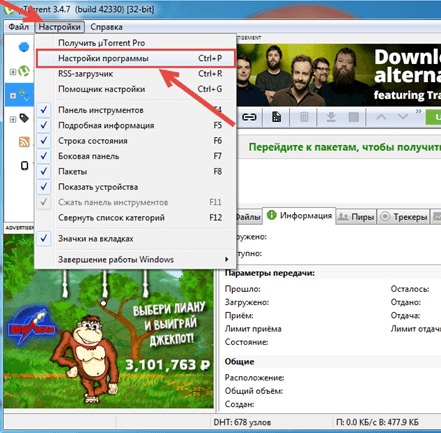The width and height of the screenshot is (441, 433).
Task: Click the peers icon on Пиры tab
Action: (343, 217)
